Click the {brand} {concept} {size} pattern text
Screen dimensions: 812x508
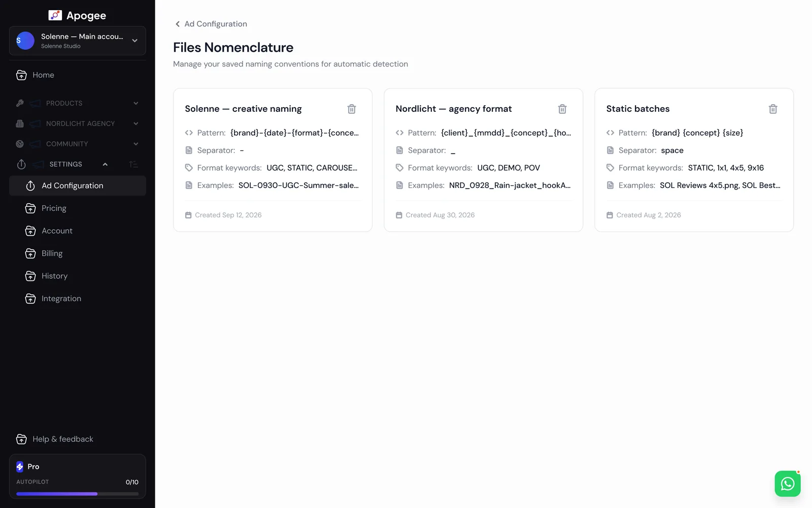pyautogui.click(x=697, y=133)
